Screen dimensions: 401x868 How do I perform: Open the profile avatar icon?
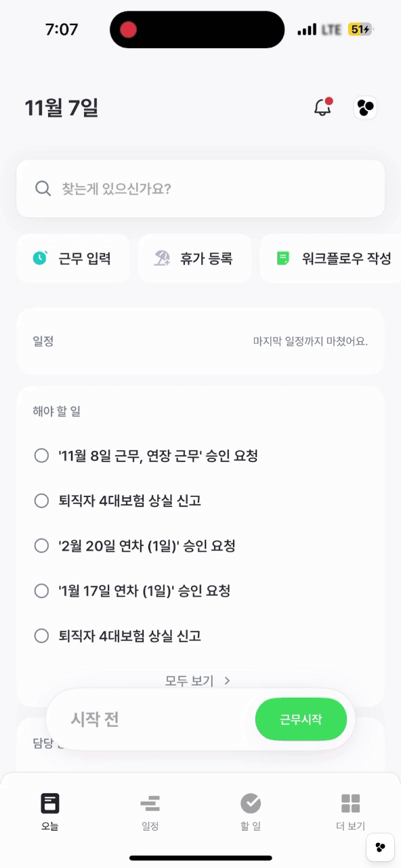point(365,108)
